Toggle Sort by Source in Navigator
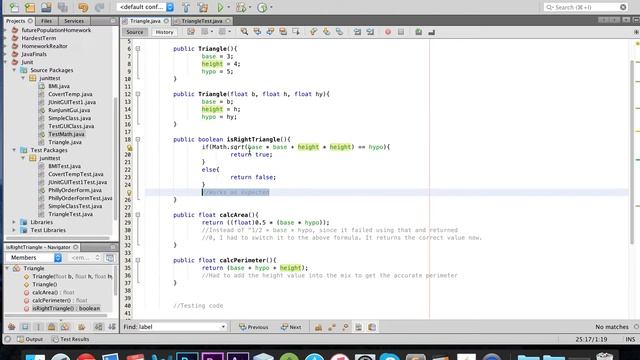The width and height of the screenshot is (640, 360). tap(111, 327)
